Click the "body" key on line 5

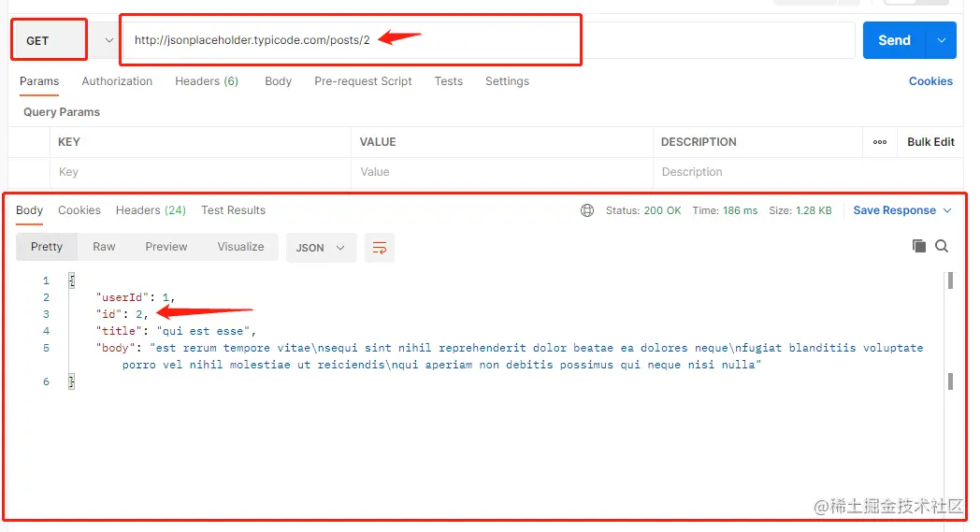(116, 348)
